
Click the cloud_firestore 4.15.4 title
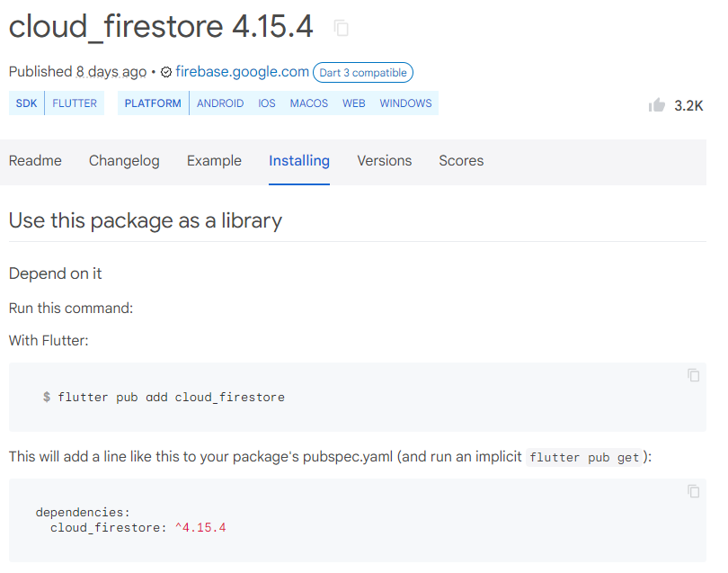tap(161, 26)
